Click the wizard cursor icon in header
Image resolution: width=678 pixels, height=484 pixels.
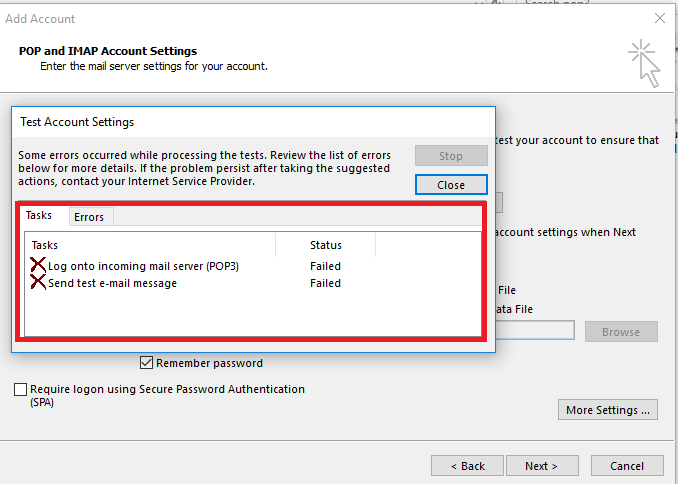pos(644,62)
